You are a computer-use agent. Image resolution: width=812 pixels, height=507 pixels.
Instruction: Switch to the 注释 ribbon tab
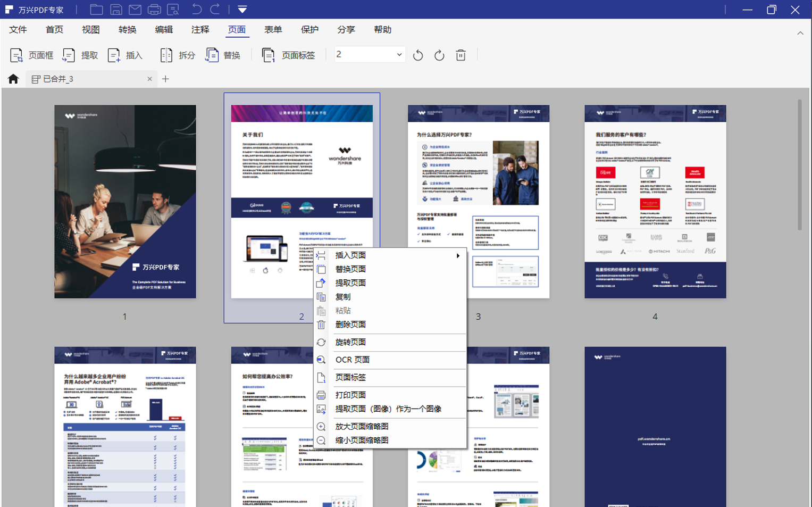tap(200, 30)
